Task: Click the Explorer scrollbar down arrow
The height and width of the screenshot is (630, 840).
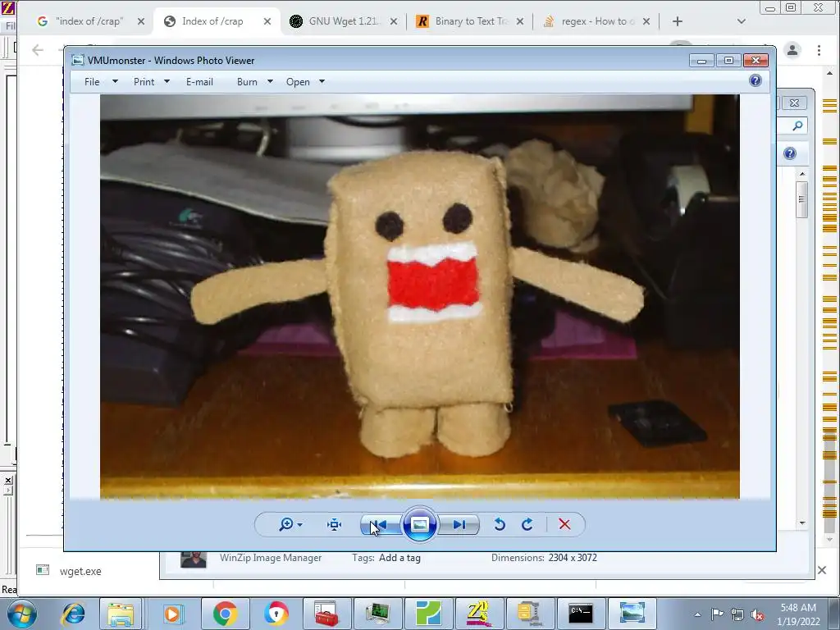Action: 802,523
